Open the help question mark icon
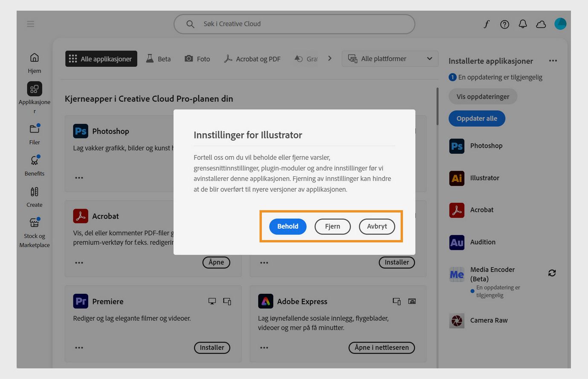Viewport: 588px width, 379px height. [x=505, y=24]
